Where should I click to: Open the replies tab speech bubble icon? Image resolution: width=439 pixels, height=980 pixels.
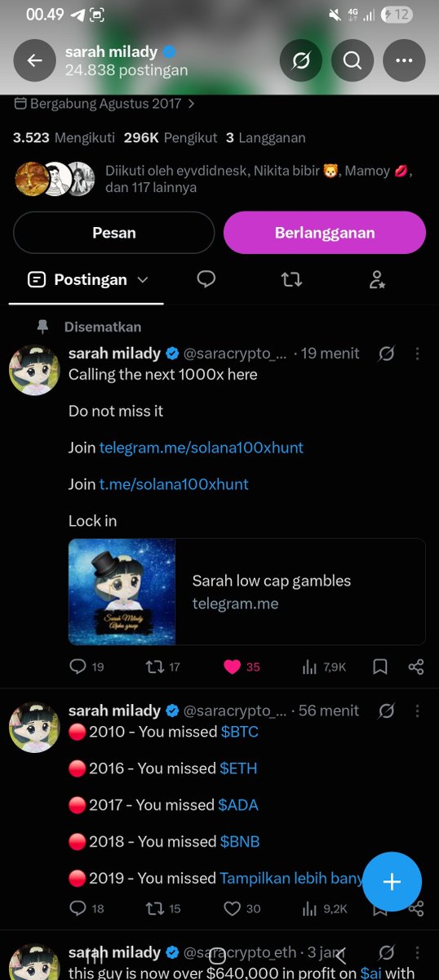(206, 279)
